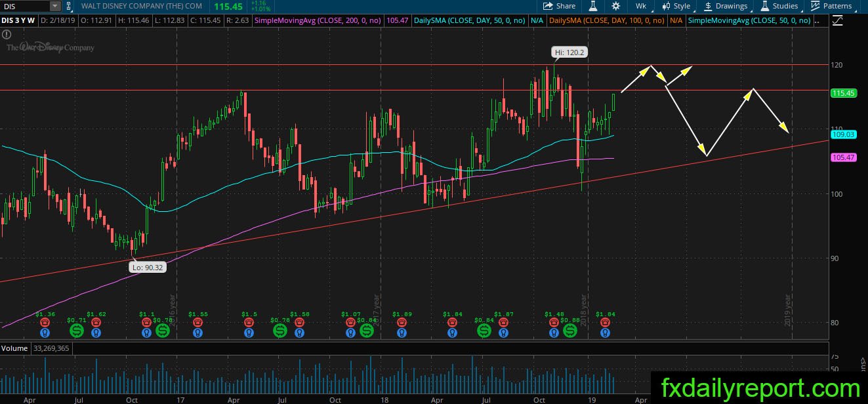This screenshot has height=404, width=868.
Task: Click the Hi: 120.2 price bubble
Action: [569, 51]
